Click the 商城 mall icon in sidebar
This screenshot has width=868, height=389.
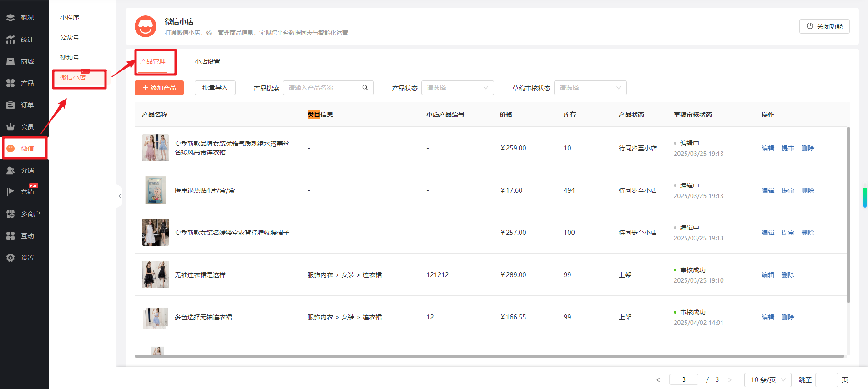tap(10, 61)
